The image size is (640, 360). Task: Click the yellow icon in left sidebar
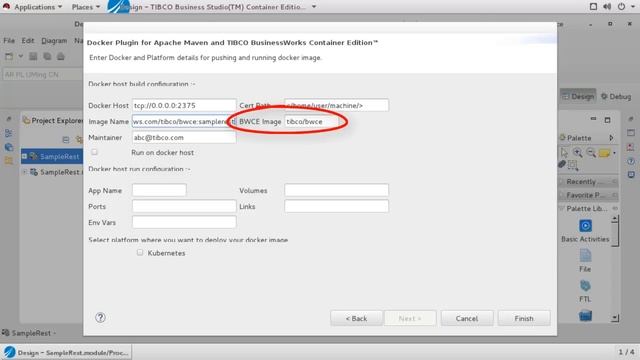9,160
